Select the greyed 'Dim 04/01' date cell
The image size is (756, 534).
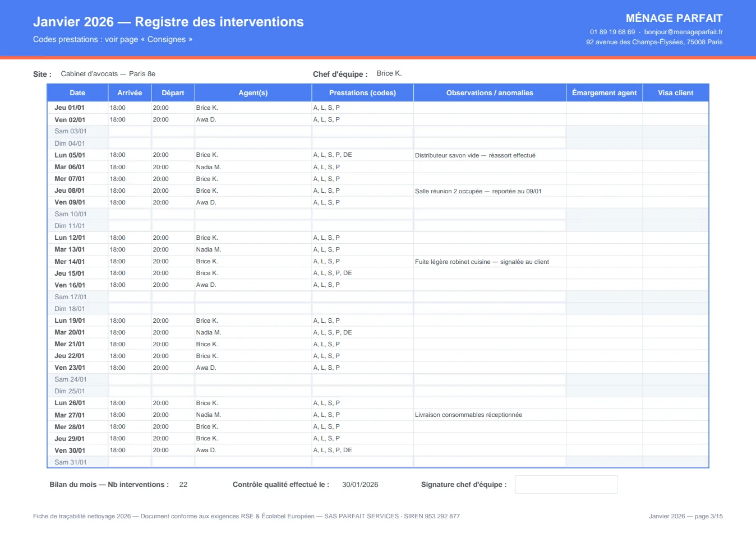point(77,143)
